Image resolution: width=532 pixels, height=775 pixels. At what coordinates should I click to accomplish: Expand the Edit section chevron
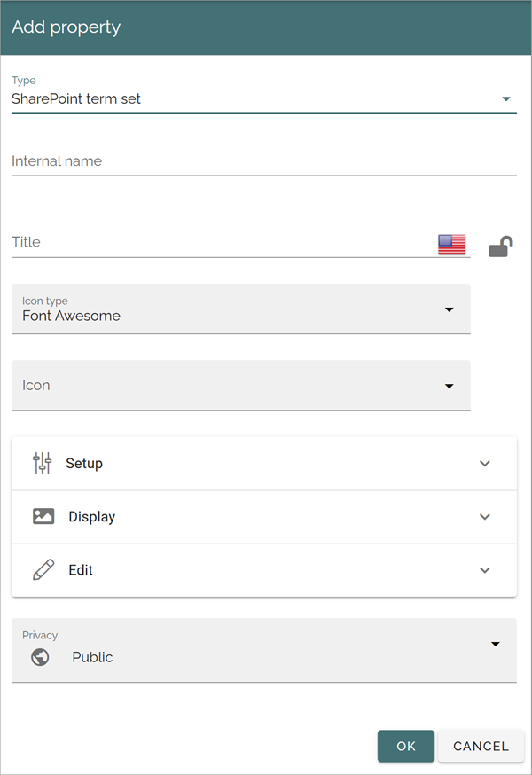click(x=484, y=570)
